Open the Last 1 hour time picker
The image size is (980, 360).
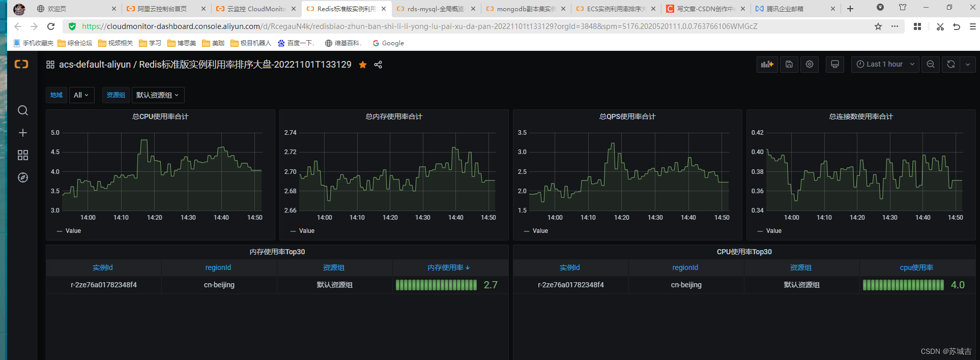pyautogui.click(x=885, y=64)
